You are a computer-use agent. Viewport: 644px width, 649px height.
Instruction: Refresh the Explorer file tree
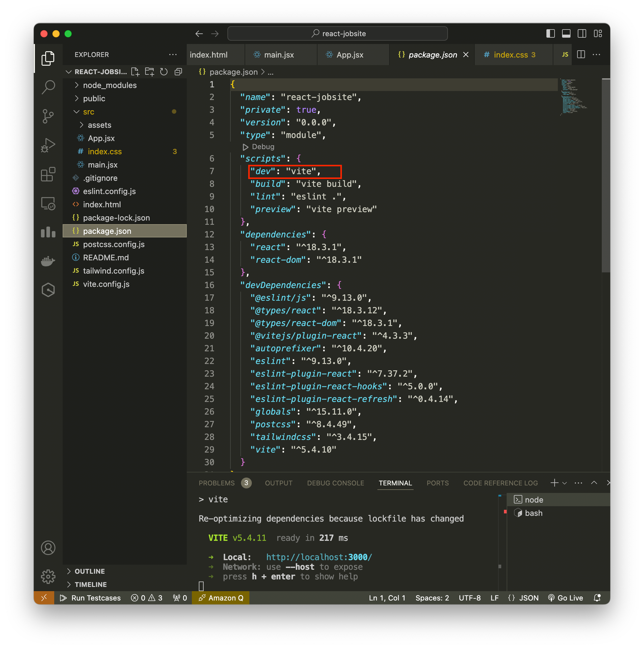pyautogui.click(x=164, y=72)
